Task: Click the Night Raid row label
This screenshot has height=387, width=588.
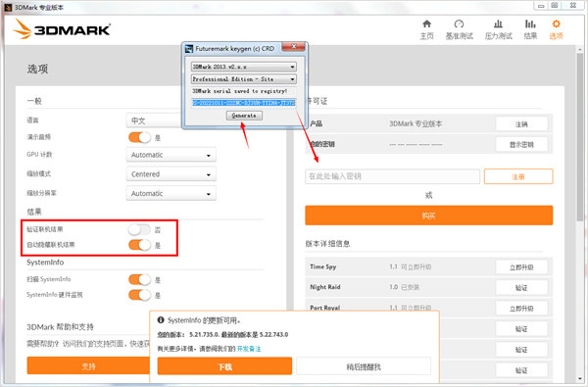Action: (x=324, y=287)
